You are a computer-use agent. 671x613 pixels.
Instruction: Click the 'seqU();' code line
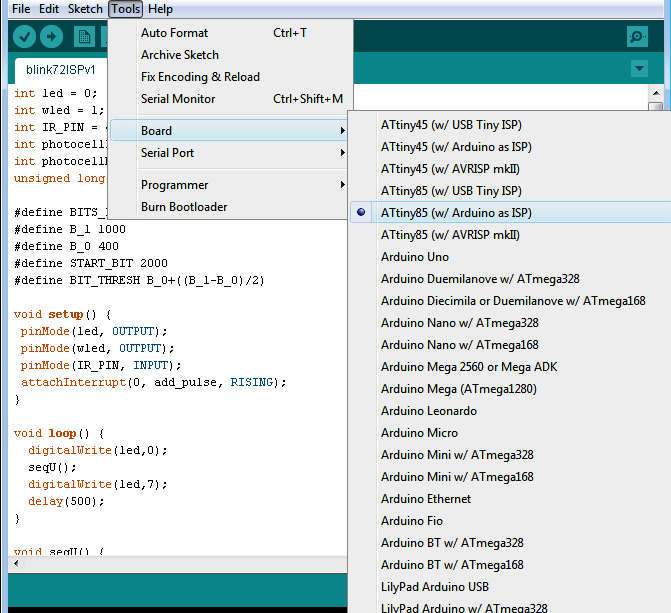52,467
